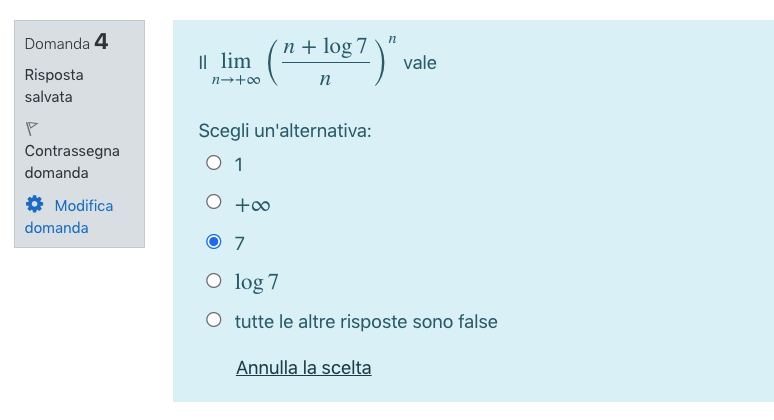
Task: Open the 'Modifica domanda' link
Action: click(x=69, y=217)
